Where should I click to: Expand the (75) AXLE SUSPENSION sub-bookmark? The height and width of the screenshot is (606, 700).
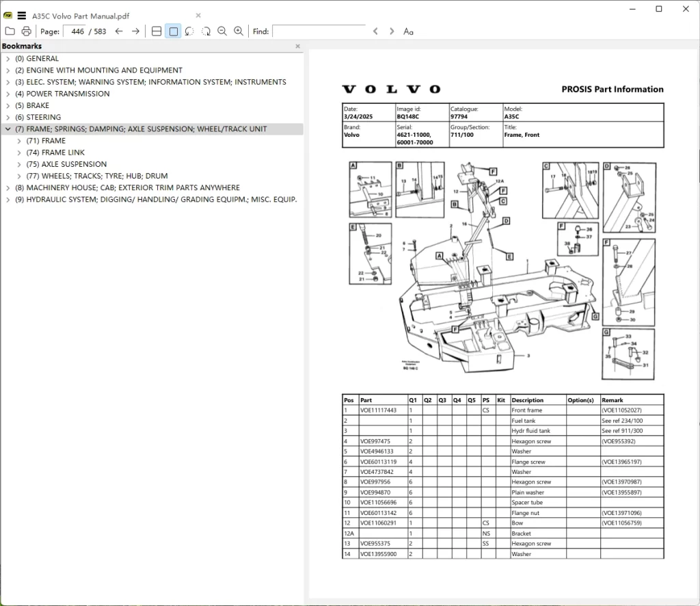18,164
